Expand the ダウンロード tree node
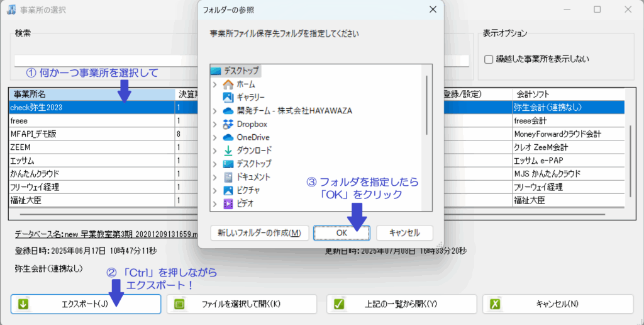The height and width of the screenshot is (325, 644). (x=215, y=151)
